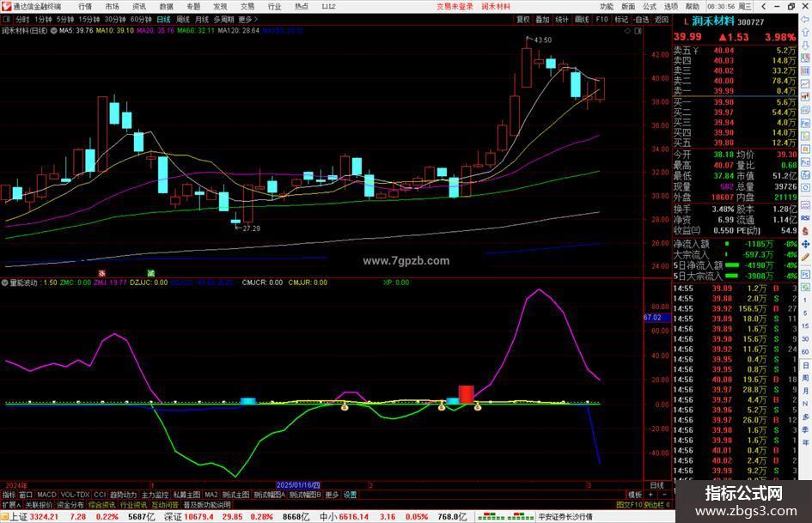Image resolution: width=812 pixels, height=523 pixels.
Task: Select the VOL-TDX indicator tab
Action: coord(75,495)
